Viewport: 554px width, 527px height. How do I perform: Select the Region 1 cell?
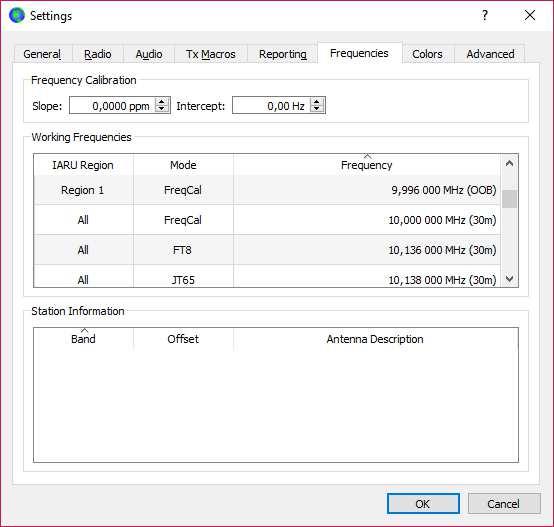83,190
